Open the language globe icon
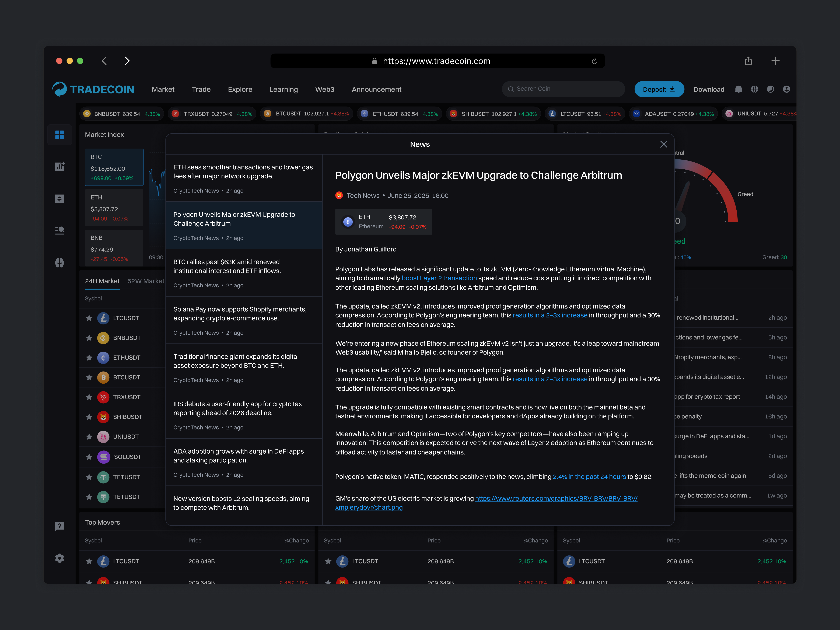 point(755,89)
